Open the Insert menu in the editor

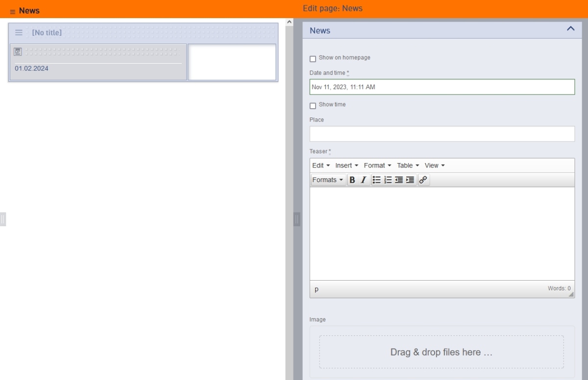coord(347,166)
